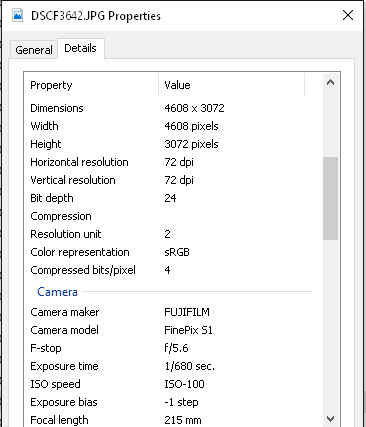This screenshot has width=366, height=427.
Task: Select the Exposure bias property
Action: [64, 402]
